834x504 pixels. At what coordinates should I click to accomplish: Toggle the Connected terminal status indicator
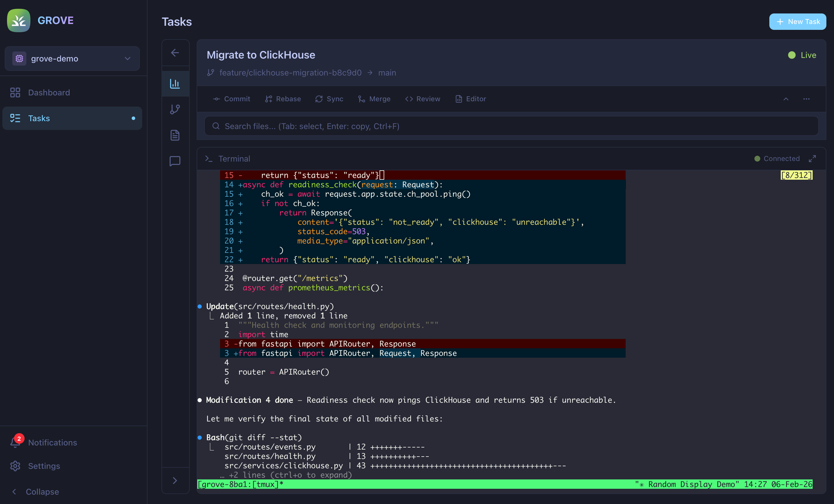point(777,158)
